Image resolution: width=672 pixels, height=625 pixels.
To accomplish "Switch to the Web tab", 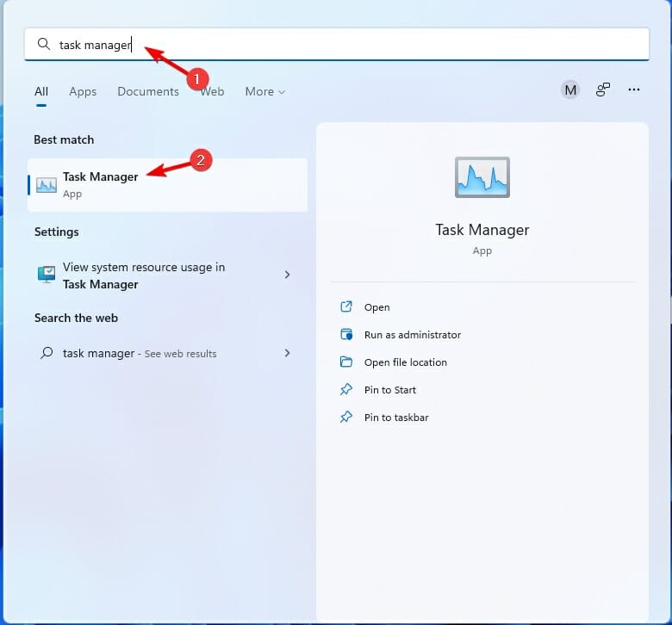I will 213,91.
